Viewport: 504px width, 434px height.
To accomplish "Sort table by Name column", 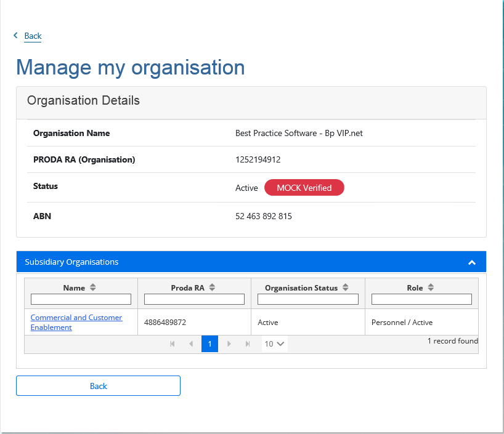I will [93, 287].
